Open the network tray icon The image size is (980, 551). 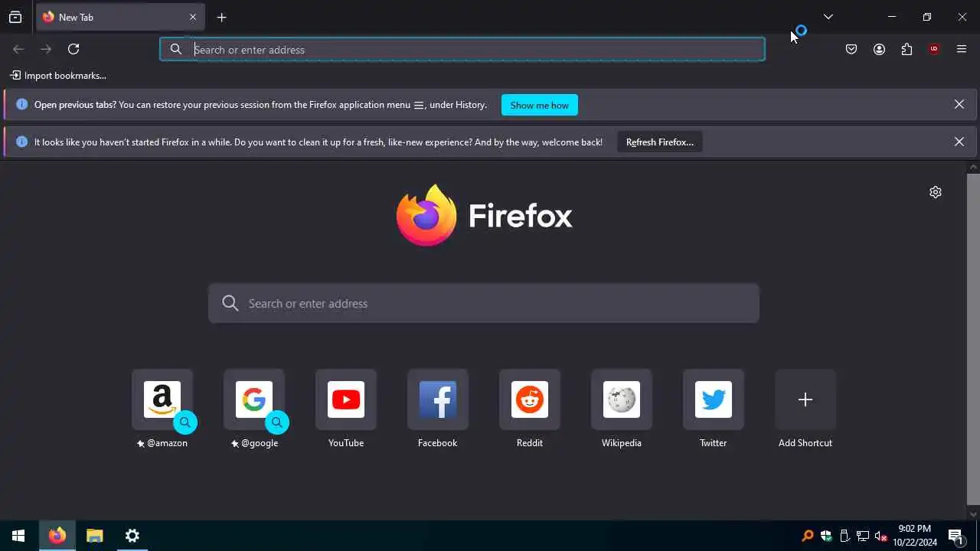(863, 536)
